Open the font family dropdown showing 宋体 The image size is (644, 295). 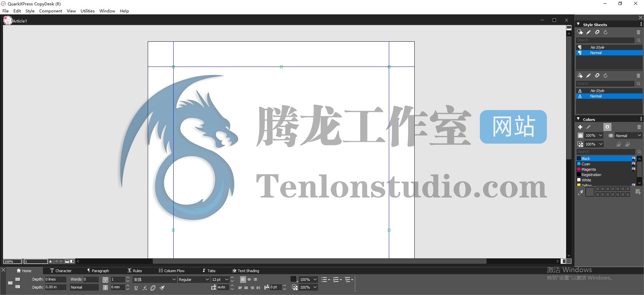coord(154,280)
